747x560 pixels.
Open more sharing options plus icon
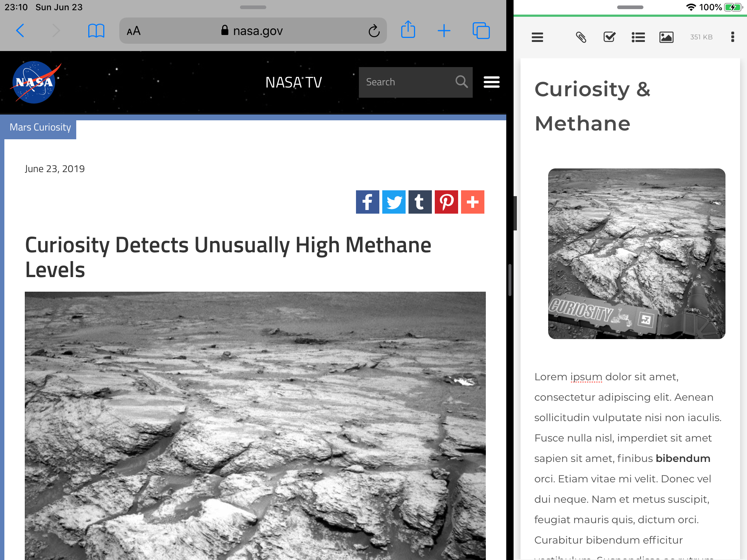[472, 202]
